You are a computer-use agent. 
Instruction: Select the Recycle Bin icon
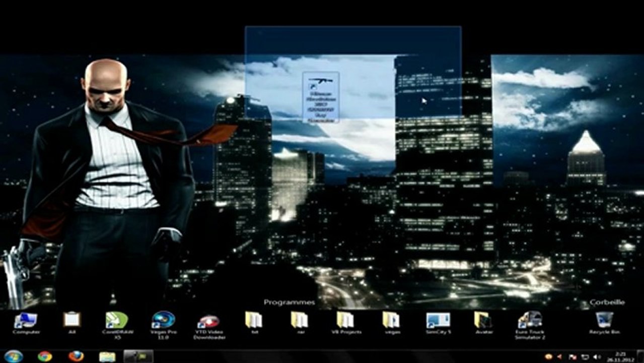[x=604, y=323]
